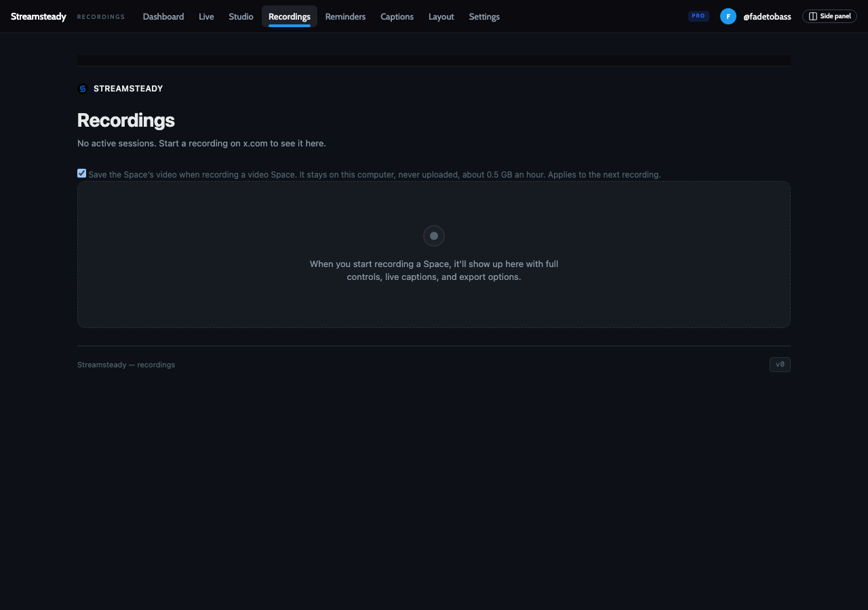Click the 'When you start recording a Space' message
The height and width of the screenshot is (610, 868).
coord(434,270)
